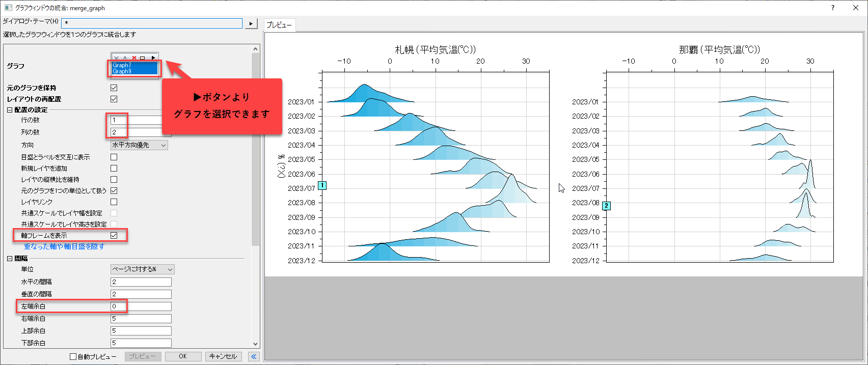Viewport: 868px width, 365px height.
Task: Click 下部余白 input field
Action: point(141,343)
